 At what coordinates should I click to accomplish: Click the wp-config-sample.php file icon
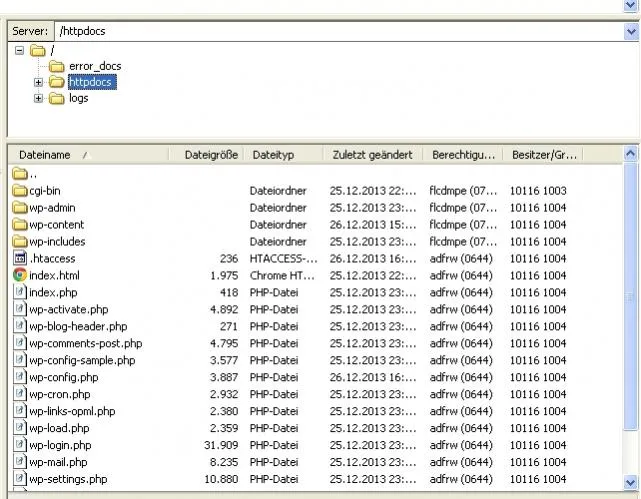(20, 360)
